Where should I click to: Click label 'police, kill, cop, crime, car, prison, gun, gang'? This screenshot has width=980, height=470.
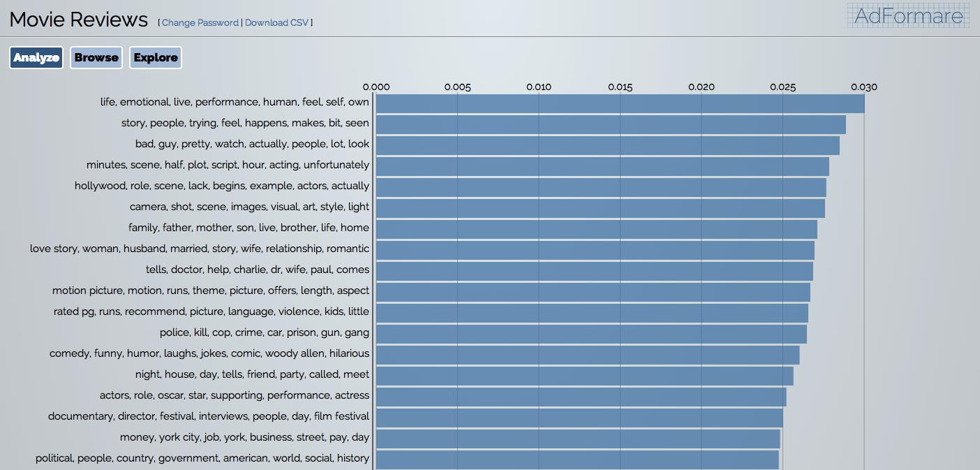pos(264,332)
